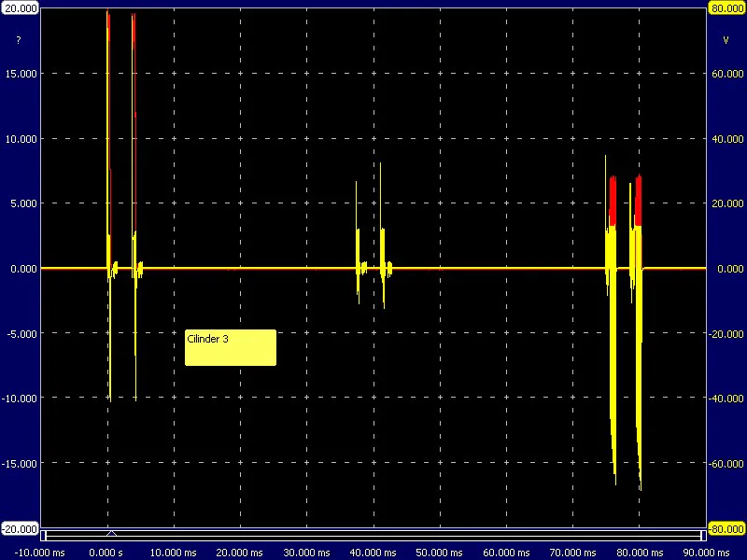Click the 20.000 upper left axis limit box

[21, 8]
